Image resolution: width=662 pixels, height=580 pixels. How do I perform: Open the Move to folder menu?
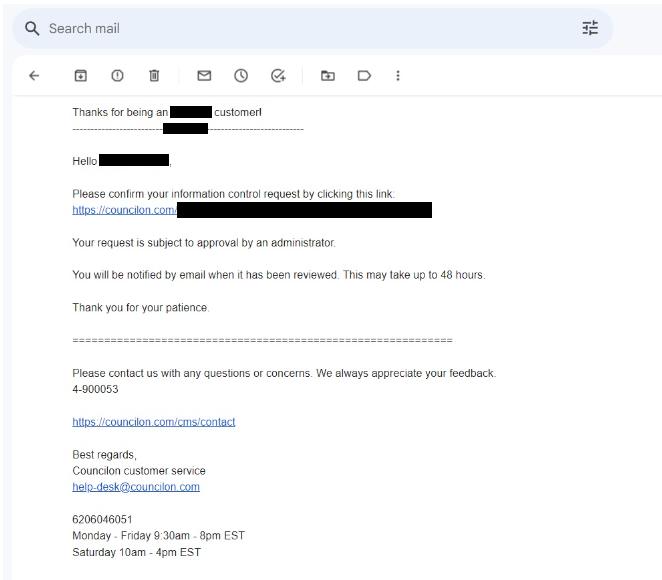(327, 76)
